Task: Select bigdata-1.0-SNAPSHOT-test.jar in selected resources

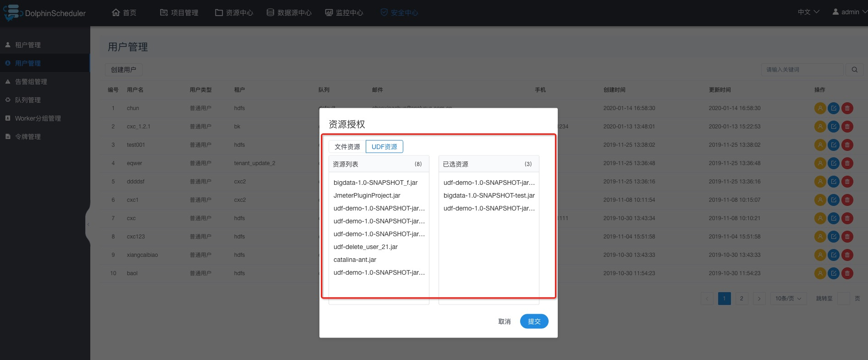Action: (x=489, y=195)
